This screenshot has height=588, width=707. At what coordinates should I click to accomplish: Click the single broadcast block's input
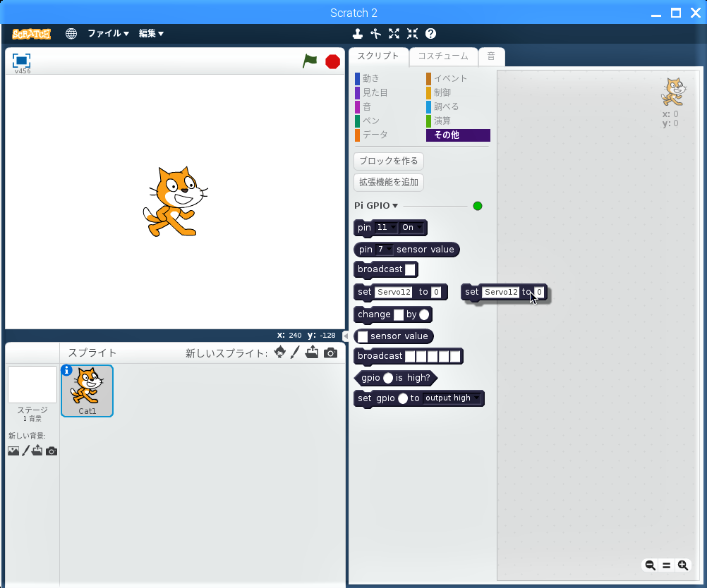(410, 269)
